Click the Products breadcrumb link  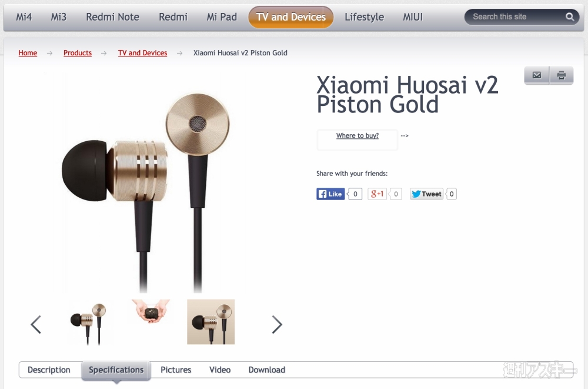click(78, 53)
